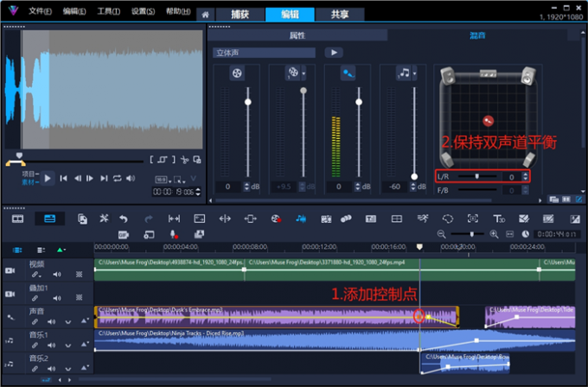Open the 立体声 audio mode dropdown
The height and width of the screenshot is (387, 588).
click(265, 53)
